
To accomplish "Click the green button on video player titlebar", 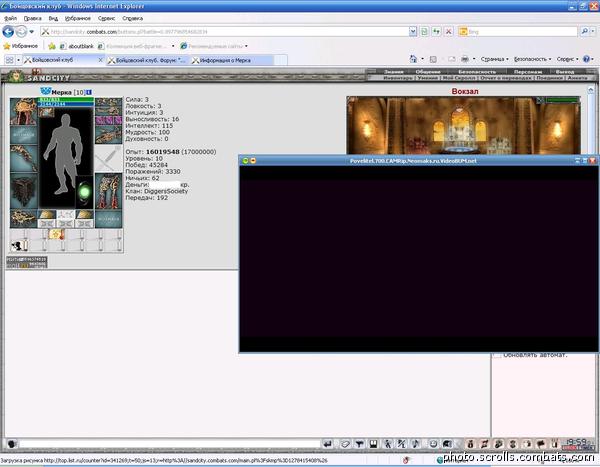I will (245, 161).
